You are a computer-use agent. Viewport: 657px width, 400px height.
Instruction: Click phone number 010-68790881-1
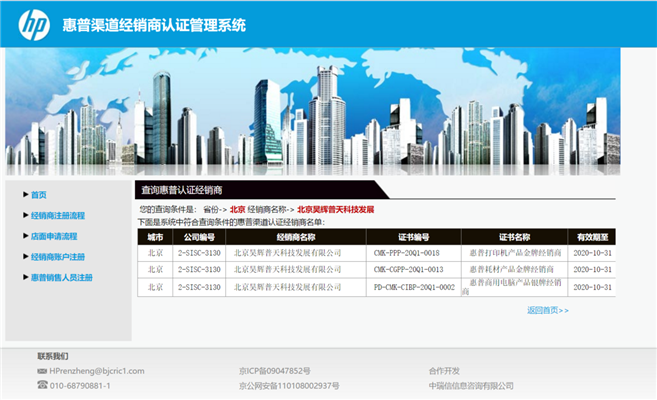80,386
